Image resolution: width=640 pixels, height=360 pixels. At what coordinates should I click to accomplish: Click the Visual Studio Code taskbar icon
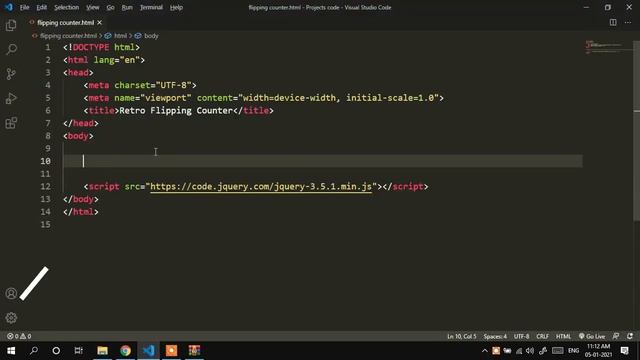click(x=149, y=351)
